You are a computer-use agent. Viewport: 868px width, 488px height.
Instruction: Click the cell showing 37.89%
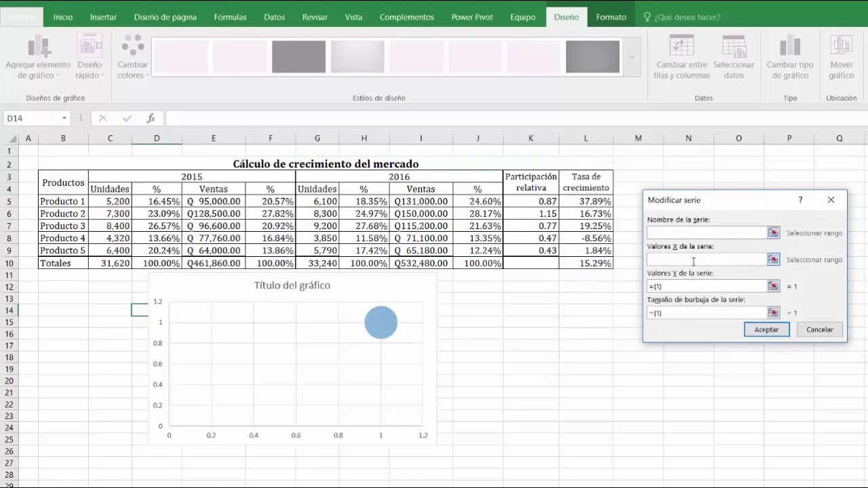[586, 201]
